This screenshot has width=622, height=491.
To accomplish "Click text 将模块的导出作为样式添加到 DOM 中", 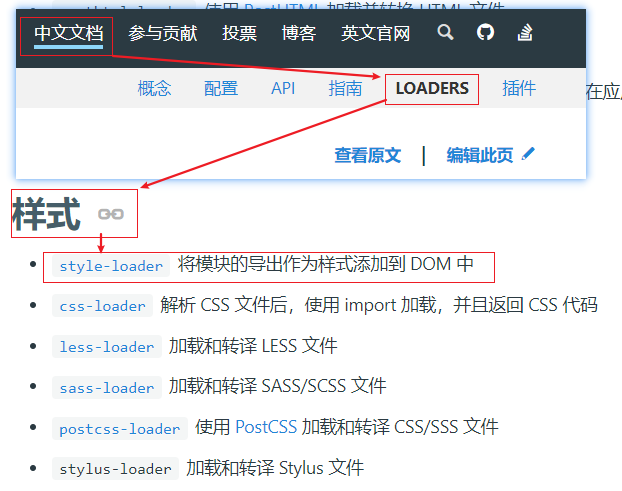I will tap(325, 264).
